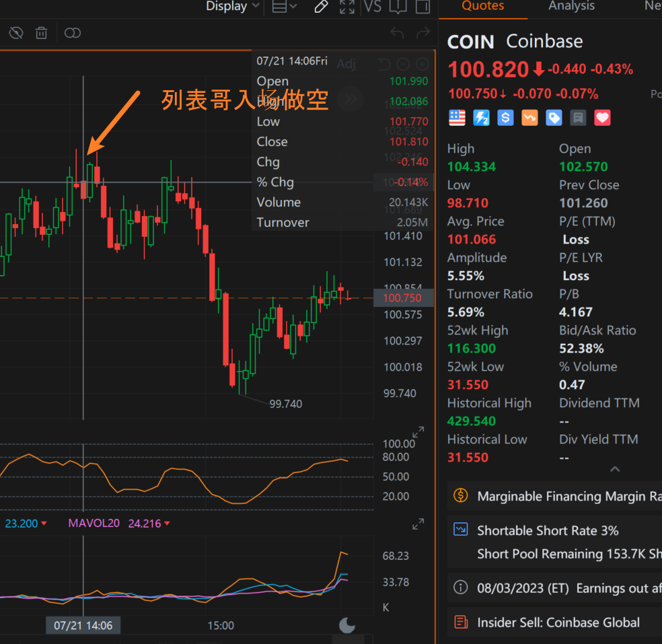This screenshot has width=662, height=644.
Task: Switch to the Quotes tab
Action: click(x=483, y=6)
